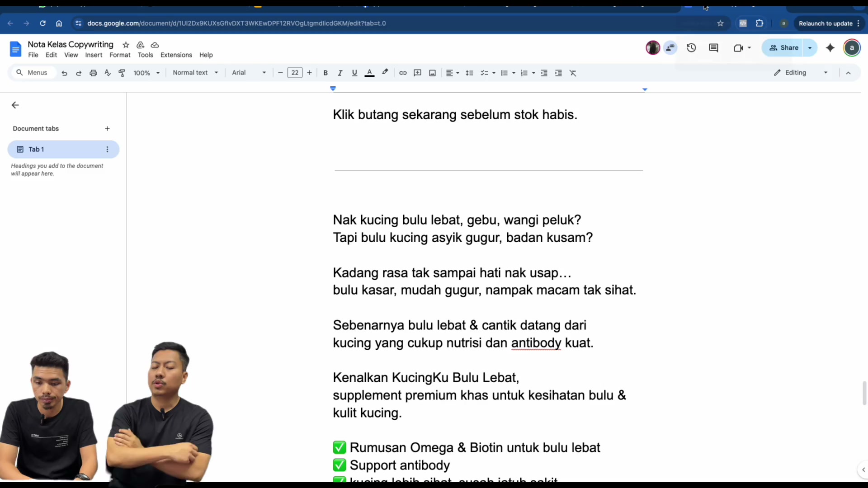The image size is (868, 488).
Task: Insert a link using link icon
Action: pyautogui.click(x=403, y=73)
